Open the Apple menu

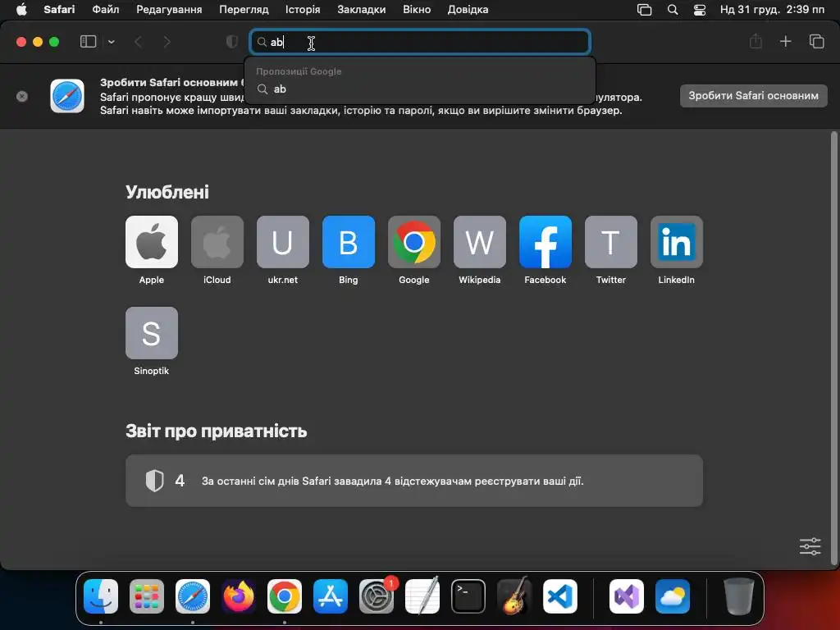click(x=21, y=9)
